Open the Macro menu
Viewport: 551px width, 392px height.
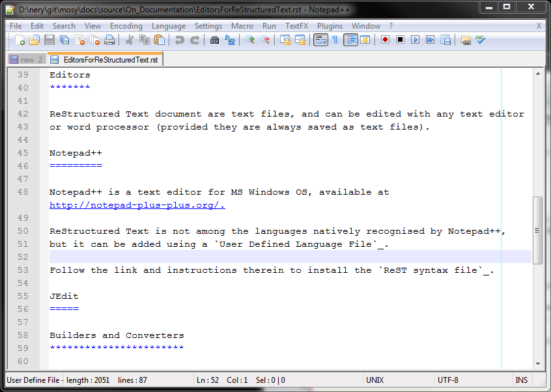click(x=242, y=26)
